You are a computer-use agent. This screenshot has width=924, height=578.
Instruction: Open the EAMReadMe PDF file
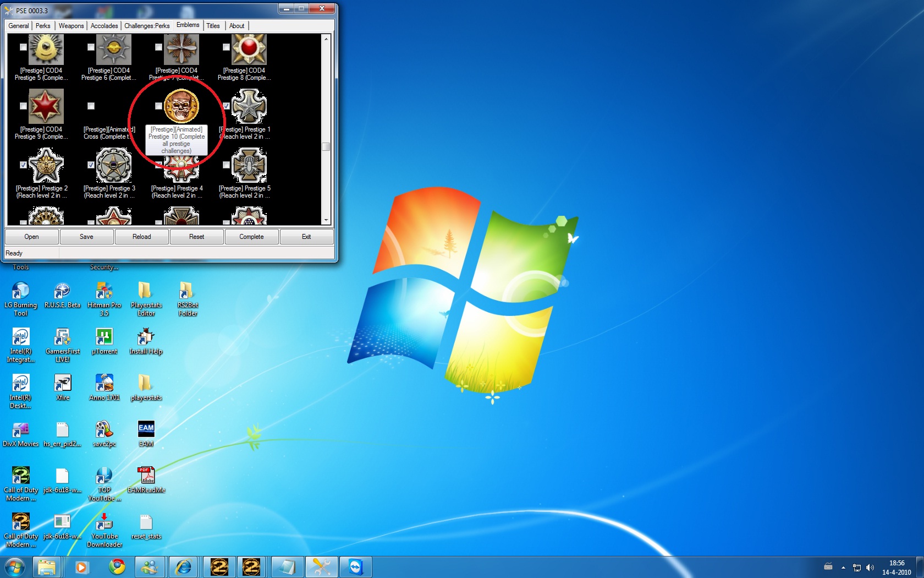146,476
